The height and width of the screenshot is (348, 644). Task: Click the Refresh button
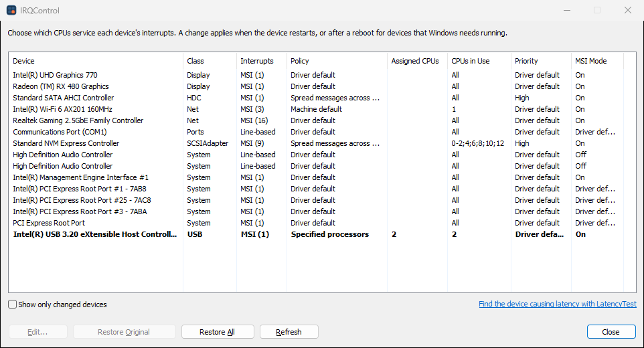(x=289, y=331)
